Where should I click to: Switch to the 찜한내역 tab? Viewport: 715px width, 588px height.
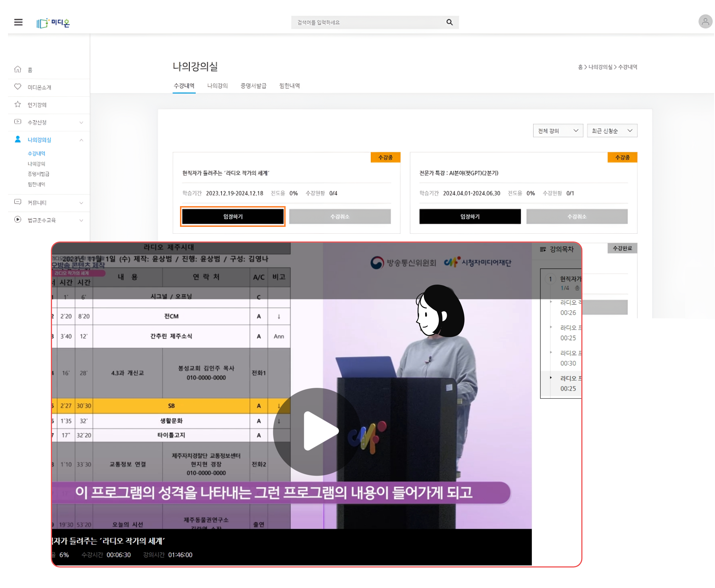289,86
